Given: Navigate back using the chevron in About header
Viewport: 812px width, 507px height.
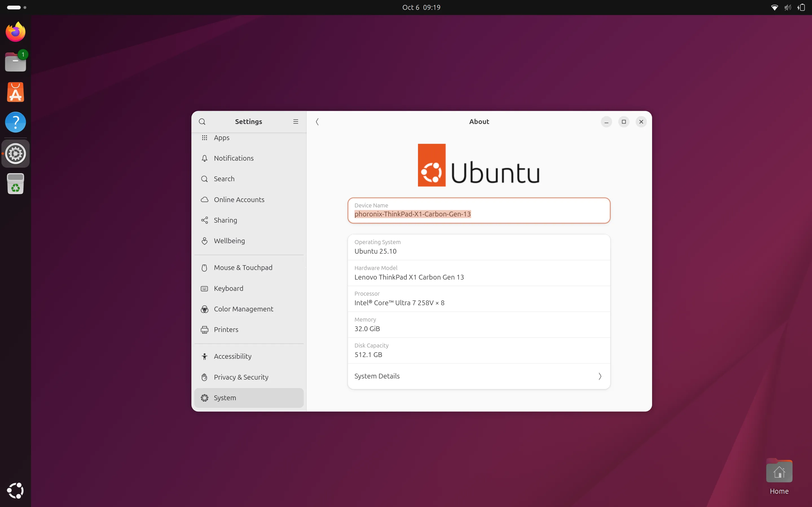Looking at the screenshot, I should tap(317, 121).
